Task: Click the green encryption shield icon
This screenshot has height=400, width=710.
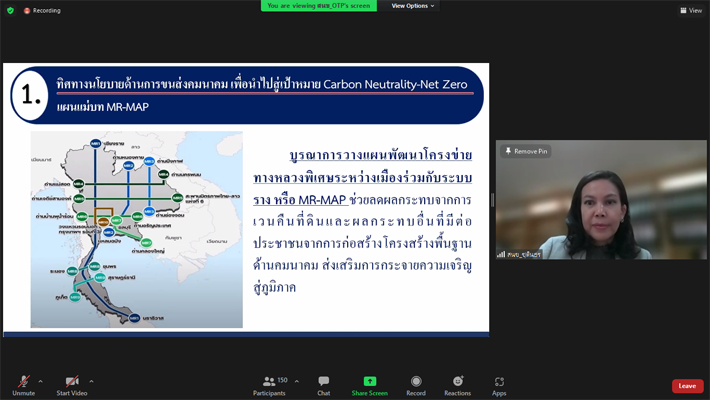Action: tap(10, 10)
